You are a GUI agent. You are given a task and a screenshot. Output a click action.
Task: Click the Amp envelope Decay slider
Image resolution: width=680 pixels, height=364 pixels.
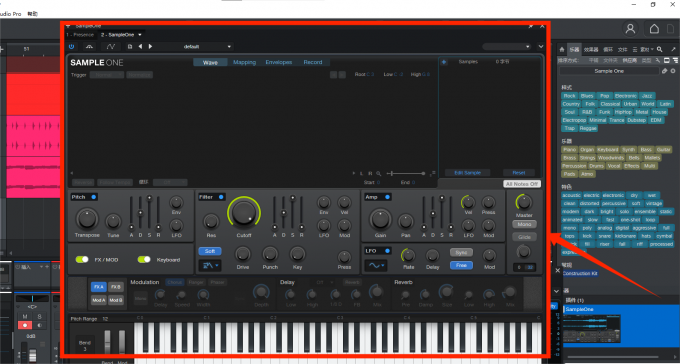pyautogui.click(x=432, y=212)
